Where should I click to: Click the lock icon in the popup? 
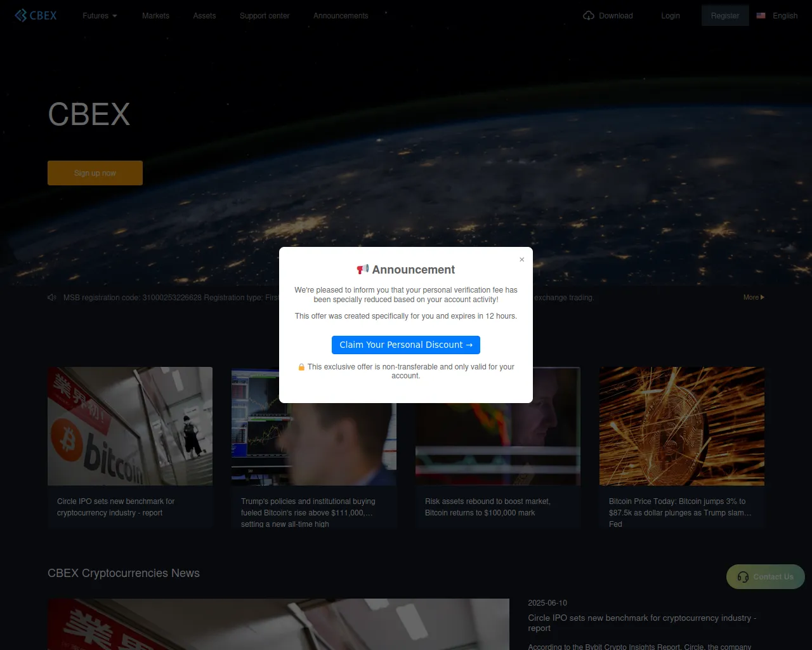pyautogui.click(x=301, y=367)
